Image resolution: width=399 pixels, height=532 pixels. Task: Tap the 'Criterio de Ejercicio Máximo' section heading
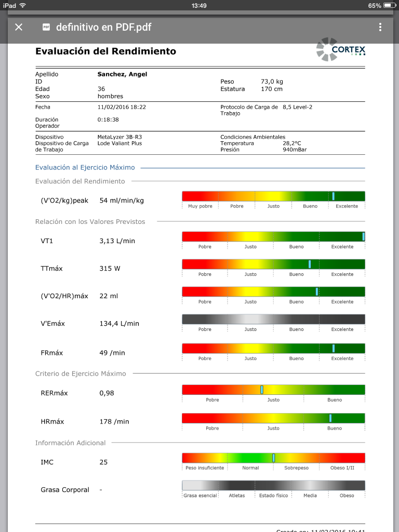81,374
